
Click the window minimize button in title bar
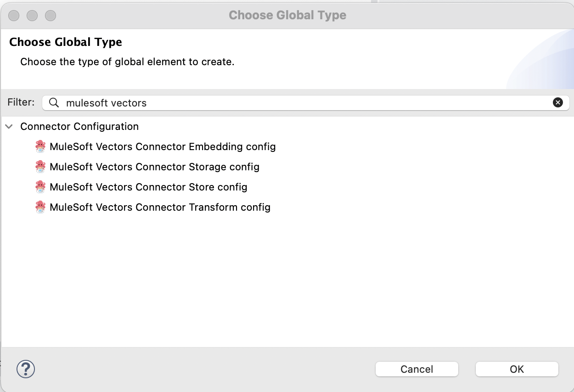[32, 16]
